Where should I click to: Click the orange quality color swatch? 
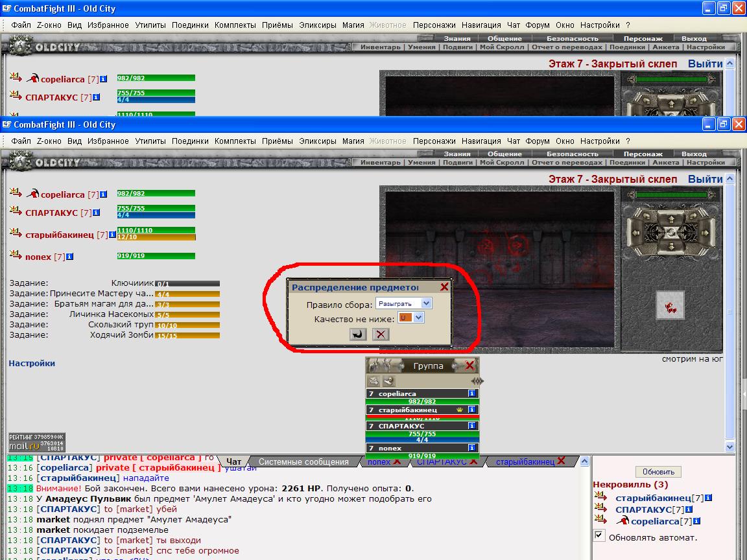(405, 318)
